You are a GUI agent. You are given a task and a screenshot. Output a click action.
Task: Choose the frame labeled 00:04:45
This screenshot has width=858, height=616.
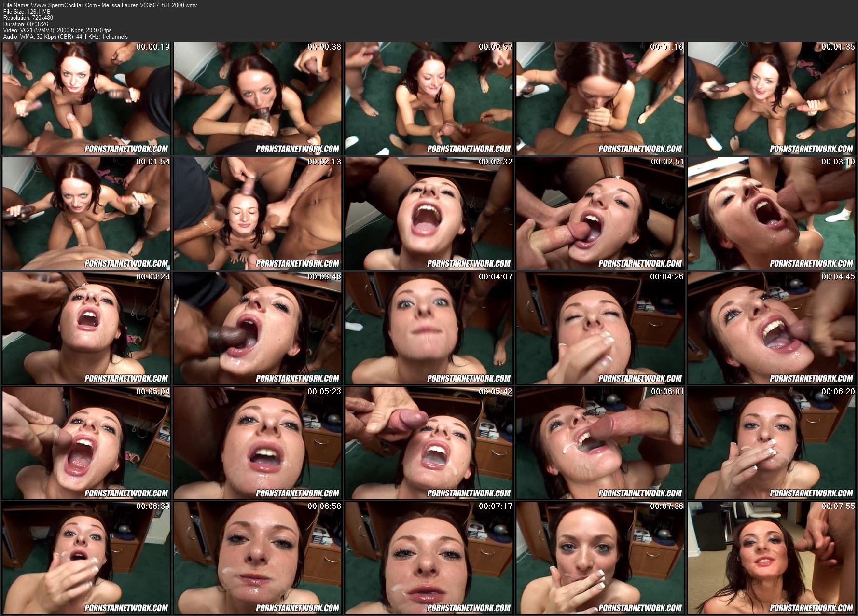[x=772, y=328]
